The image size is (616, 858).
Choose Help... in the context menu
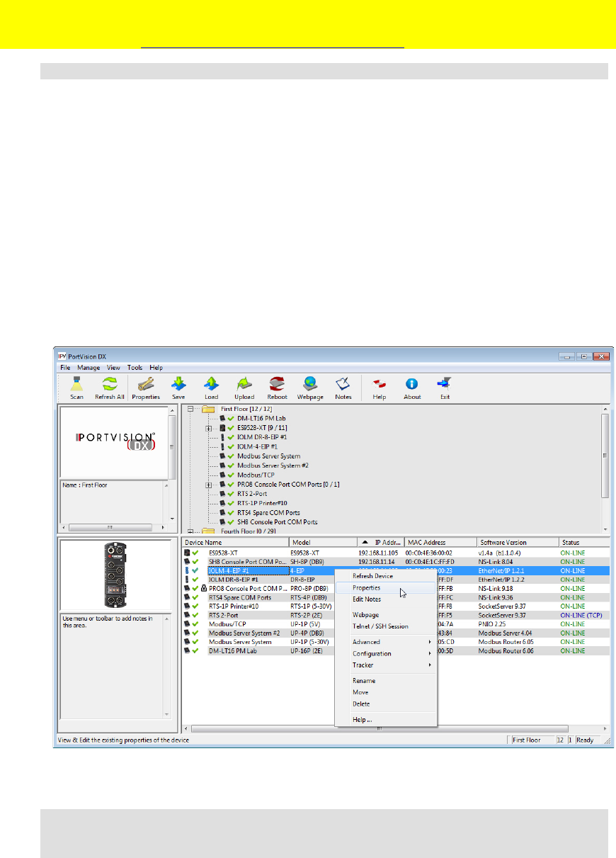(386, 720)
